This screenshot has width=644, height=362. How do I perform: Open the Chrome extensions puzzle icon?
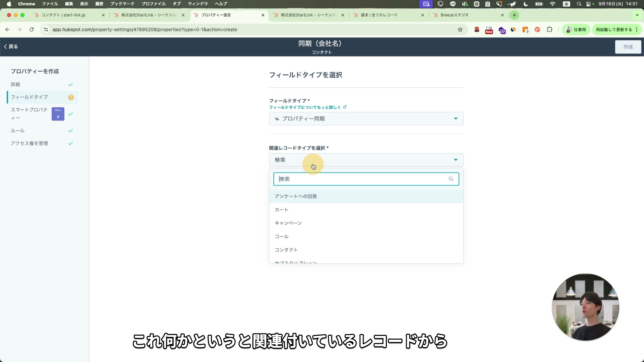[x=549, y=29]
